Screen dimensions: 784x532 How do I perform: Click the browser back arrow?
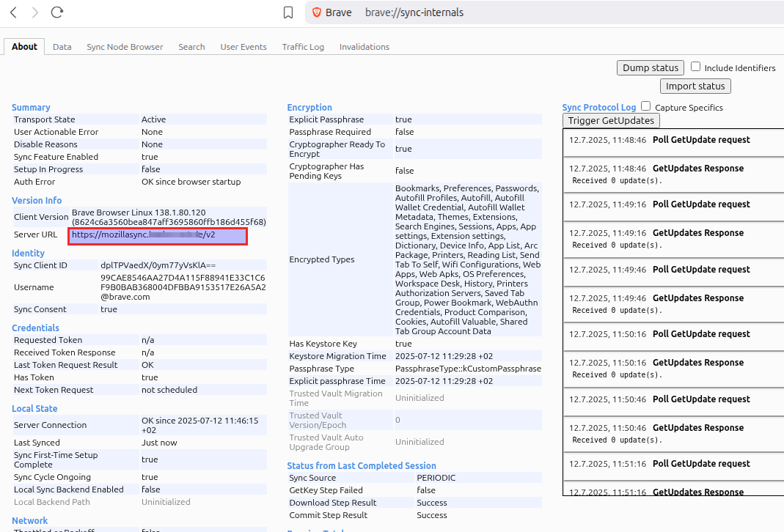pos(13,12)
